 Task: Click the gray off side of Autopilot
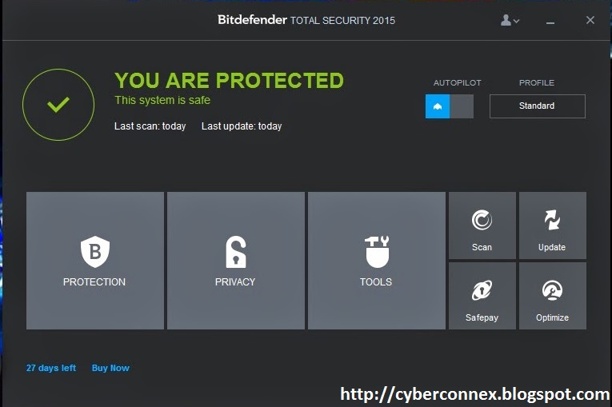click(x=462, y=106)
